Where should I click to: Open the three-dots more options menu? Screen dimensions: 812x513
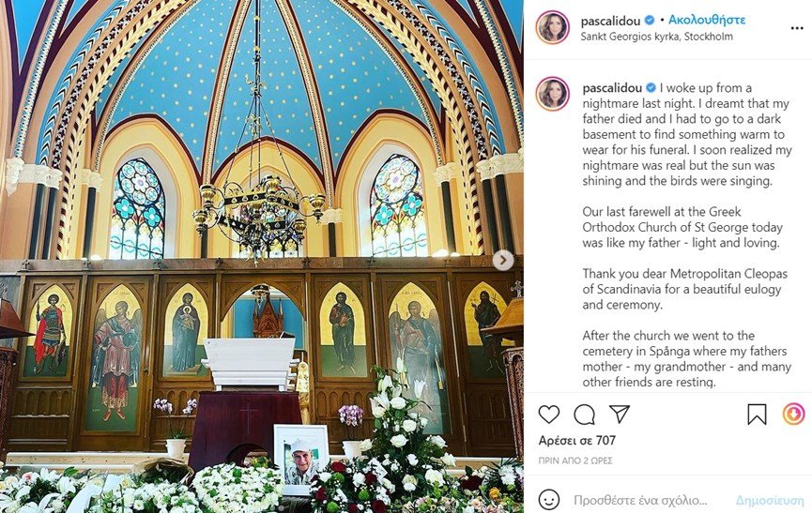pyautogui.click(x=797, y=28)
